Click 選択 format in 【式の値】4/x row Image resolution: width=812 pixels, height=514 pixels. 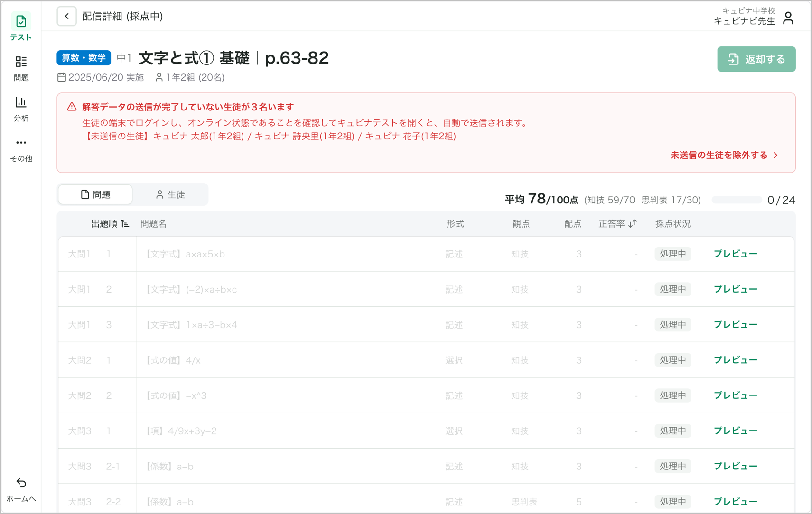pos(454,360)
